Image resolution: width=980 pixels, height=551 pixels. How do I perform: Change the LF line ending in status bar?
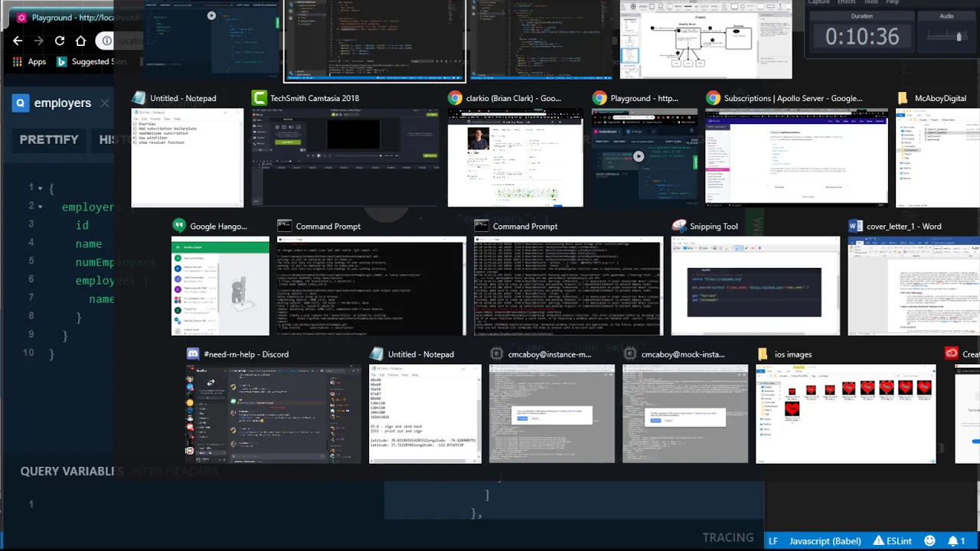click(773, 541)
